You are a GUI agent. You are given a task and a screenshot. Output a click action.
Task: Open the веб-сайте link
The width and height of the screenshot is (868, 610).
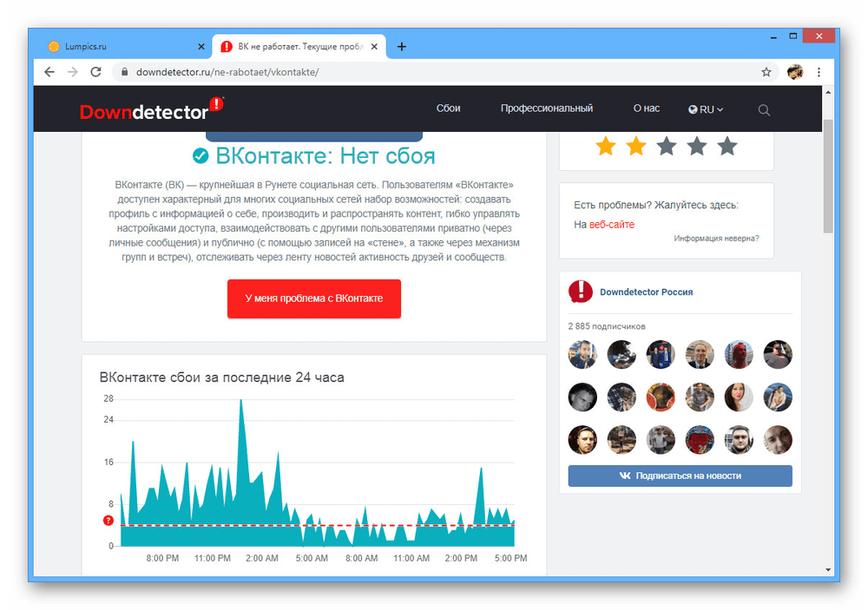[612, 225]
